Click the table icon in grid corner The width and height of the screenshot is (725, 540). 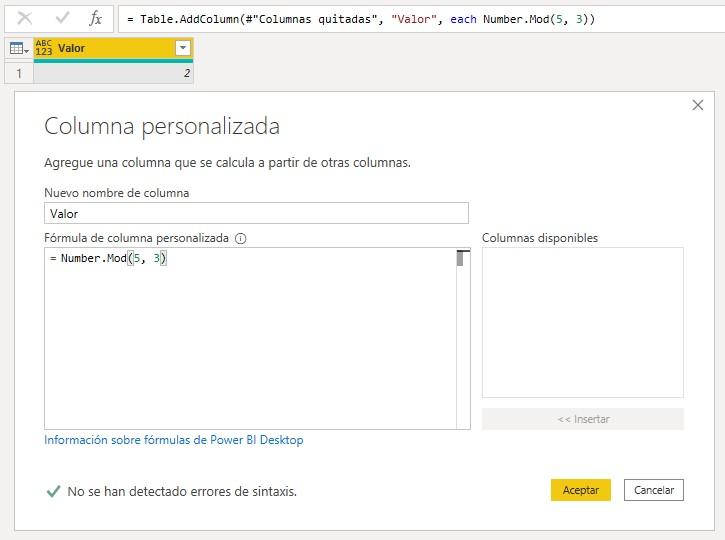(x=17, y=48)
